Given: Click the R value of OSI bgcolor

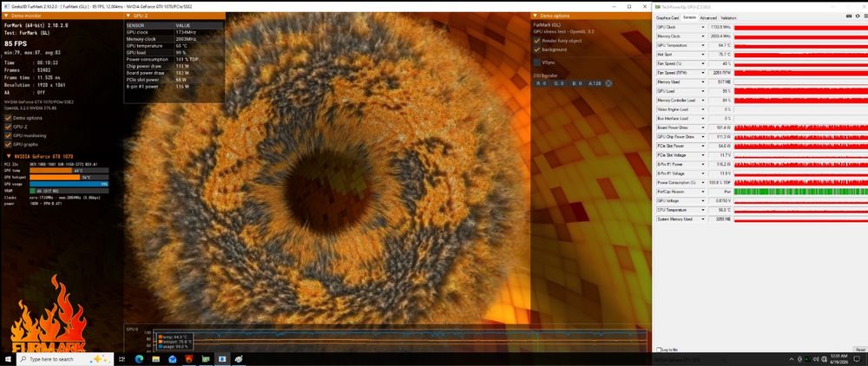Looking at the screenshot, I should point(542,83).
